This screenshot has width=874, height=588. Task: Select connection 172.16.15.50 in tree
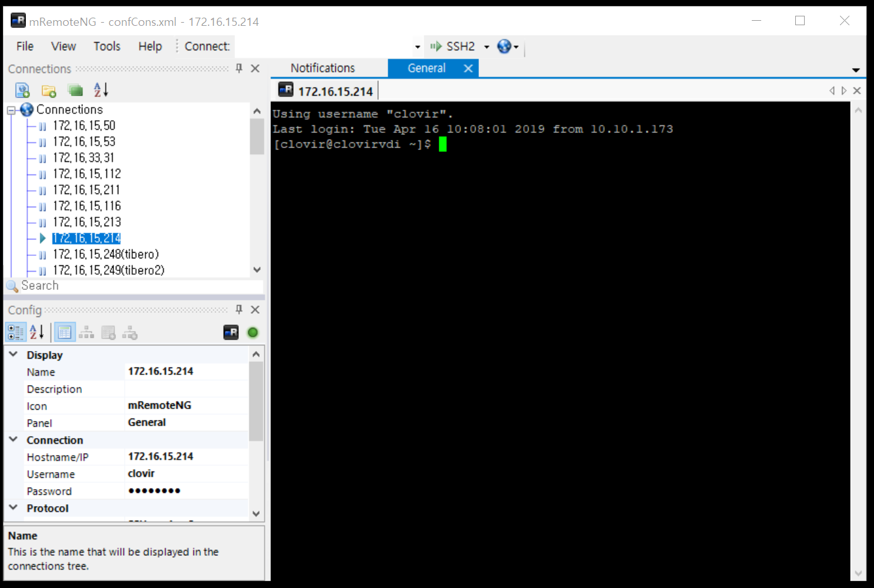[84, 125]
